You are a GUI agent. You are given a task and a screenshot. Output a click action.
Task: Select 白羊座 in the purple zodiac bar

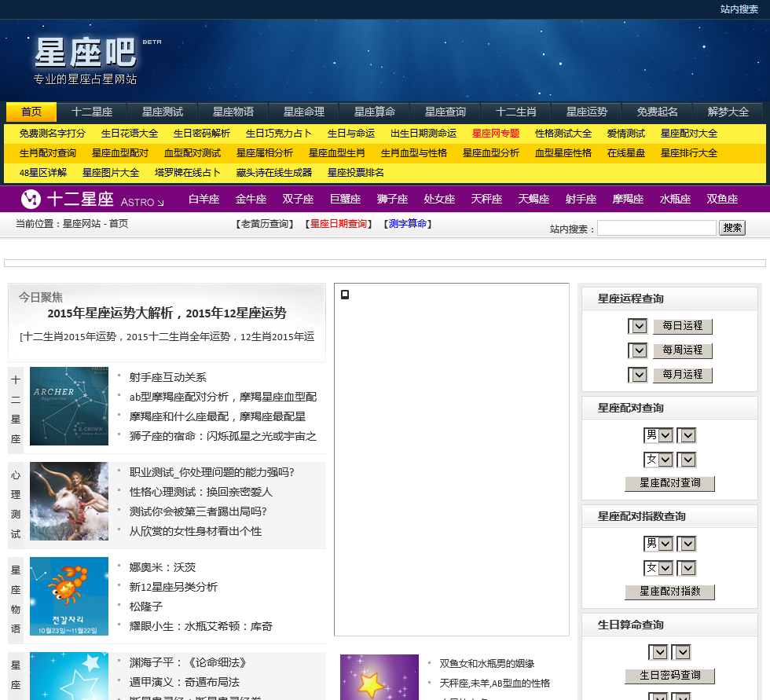tap(204, 199)
